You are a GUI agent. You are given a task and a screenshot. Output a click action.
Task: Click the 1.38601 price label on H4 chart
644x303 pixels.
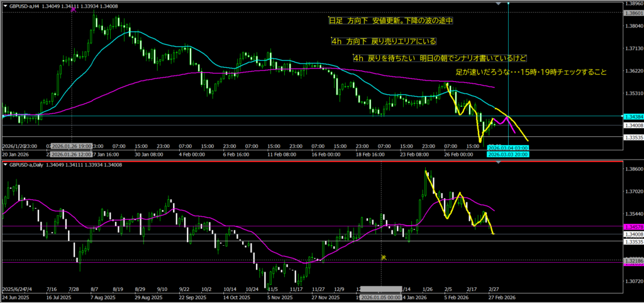[632, 13]
